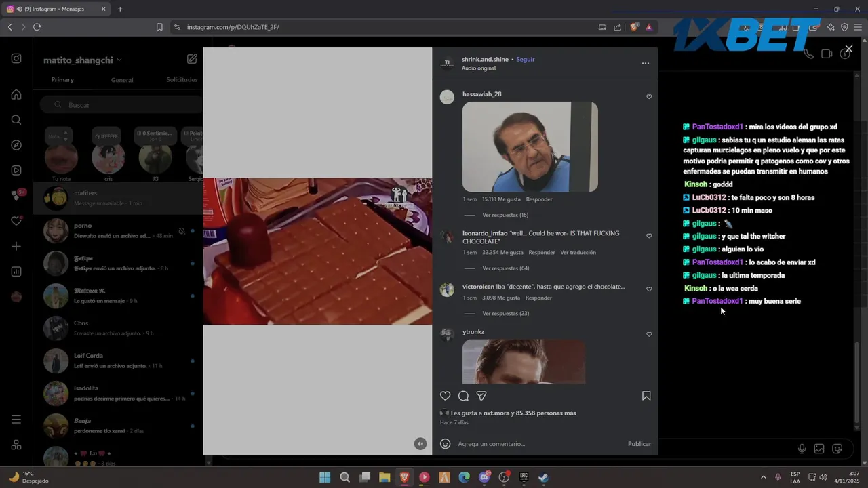Click the Brave Shields lion icon
This screenshot has height=488, width=868.
tap(634, 27)
